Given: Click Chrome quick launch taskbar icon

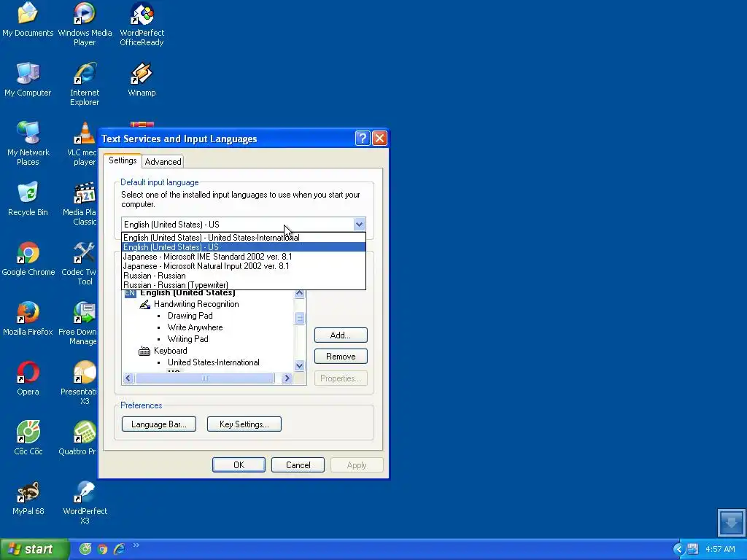Looking at the screenshot, I should tap(102, 549).
